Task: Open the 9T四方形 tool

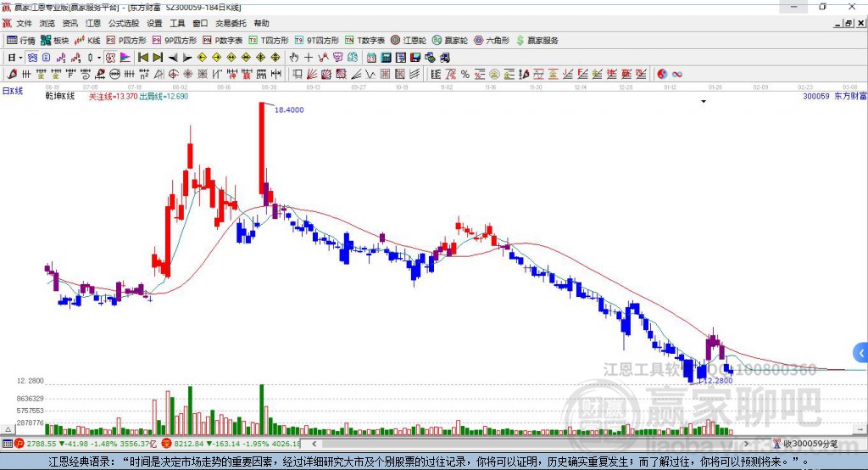Action: (317, 41)
